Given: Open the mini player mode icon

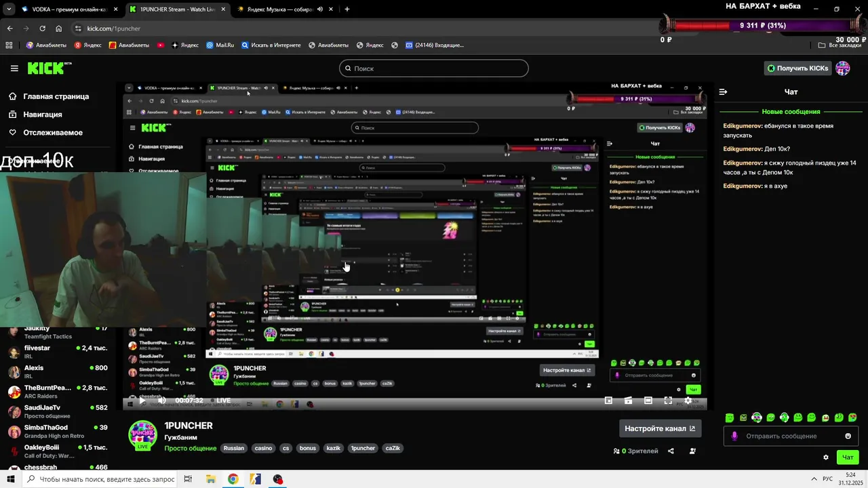Looking at the screenshot, I should click(x=608, y=401).
